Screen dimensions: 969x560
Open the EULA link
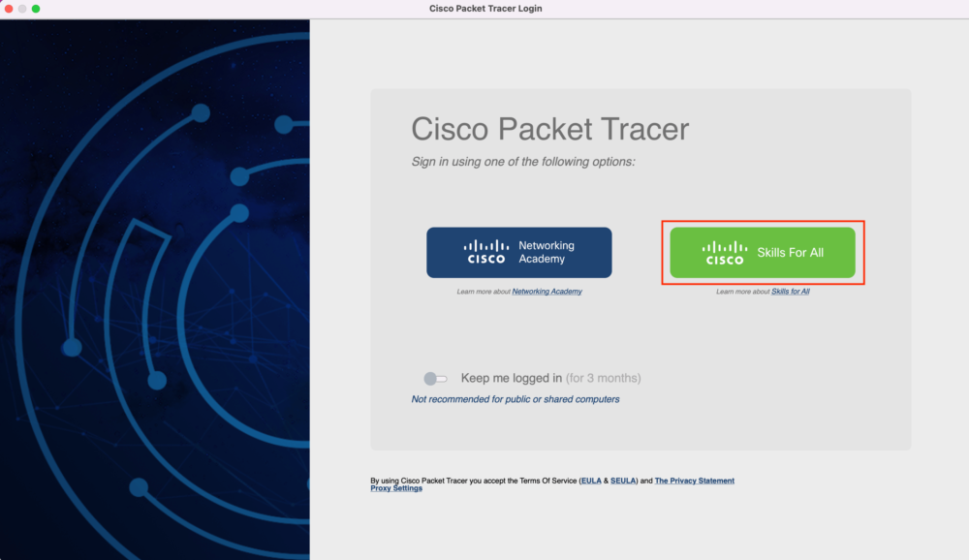coord(591,481)
